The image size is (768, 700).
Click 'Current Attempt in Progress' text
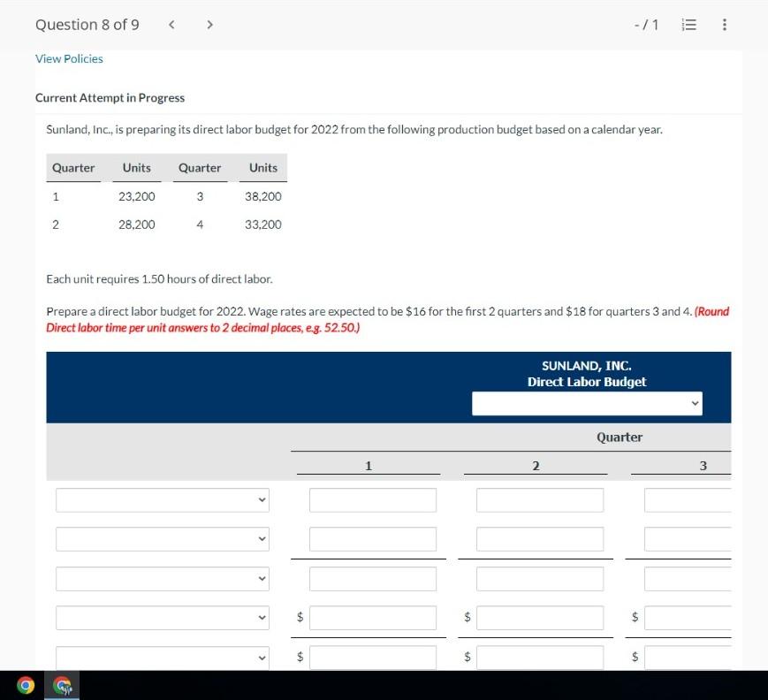click(x=110, y=98)
